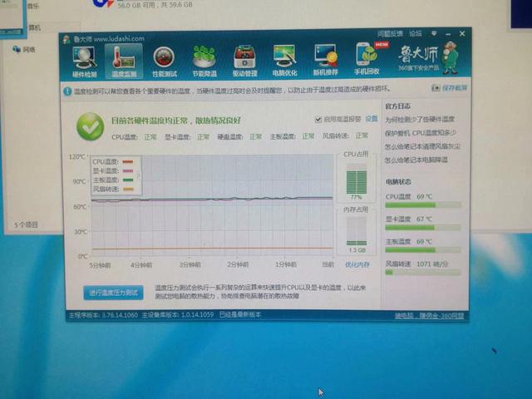Click the 显卡温度 67℃ progress bar

click(x=423, y=228)
